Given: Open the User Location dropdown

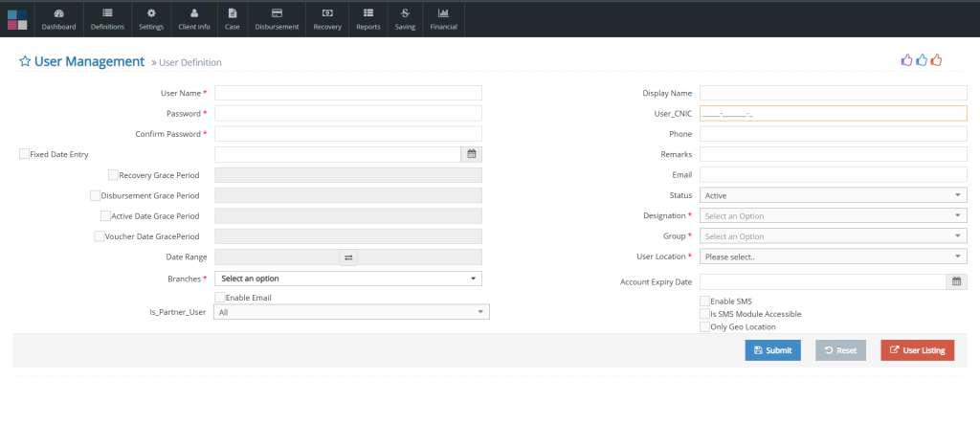Looking at the screenshot, I should [x=833, y=257].
